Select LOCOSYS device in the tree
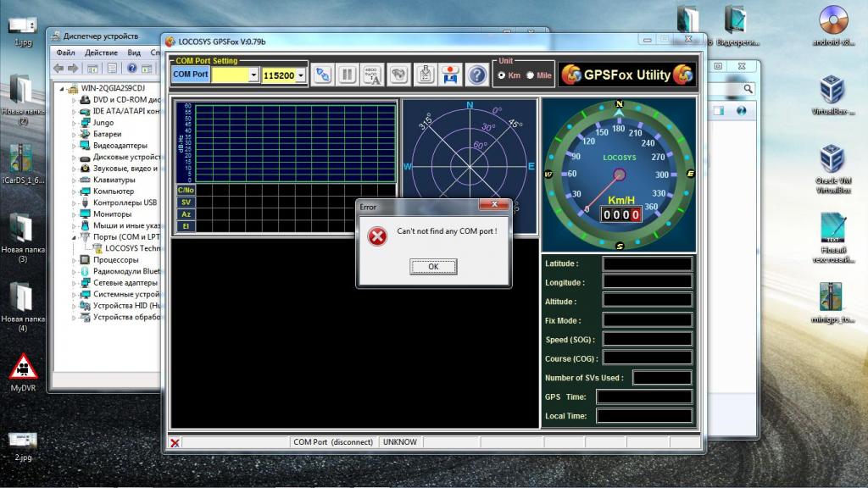This screenshot has width=868, height=488. pos(132,248)
